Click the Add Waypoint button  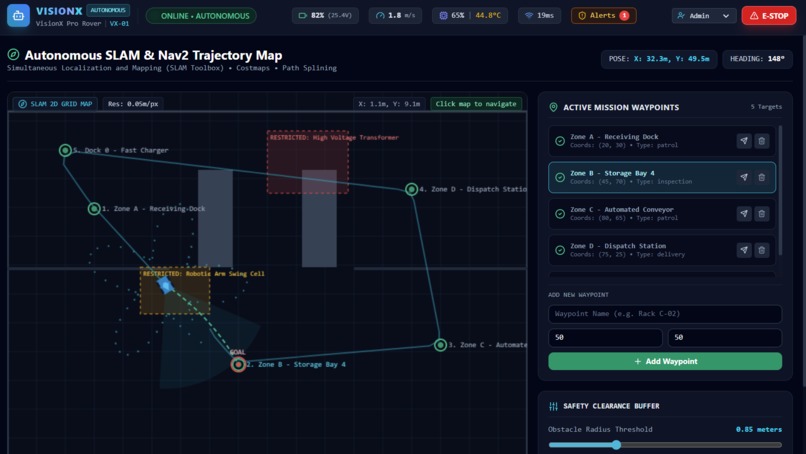tap(665, 361)
